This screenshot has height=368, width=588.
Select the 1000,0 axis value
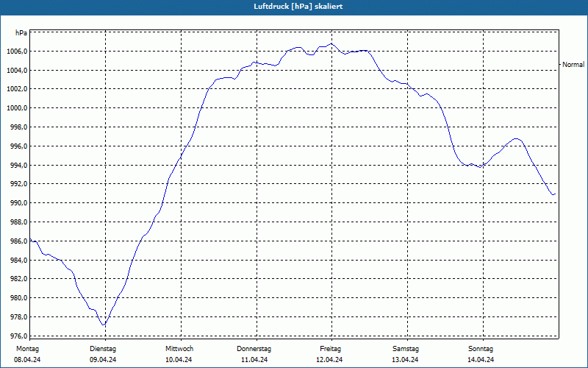pyautogui.click(x=17, y=108)
